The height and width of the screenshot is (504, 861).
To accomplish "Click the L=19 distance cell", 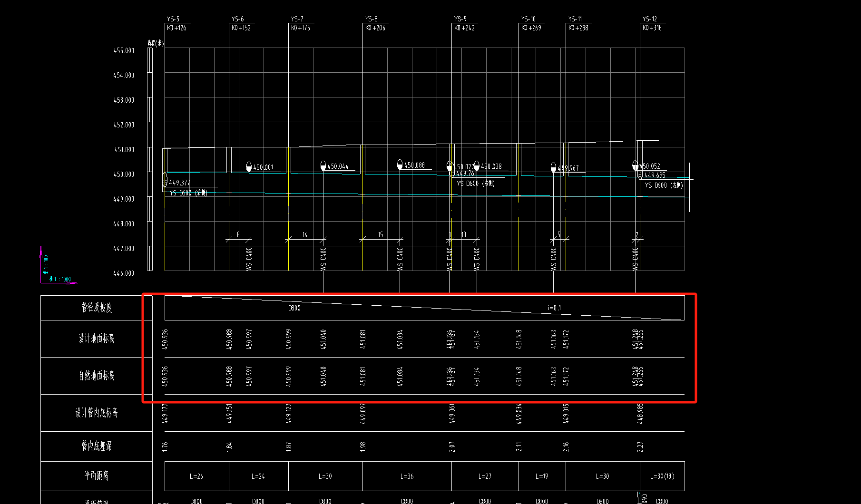I will [x=542, y=476].
